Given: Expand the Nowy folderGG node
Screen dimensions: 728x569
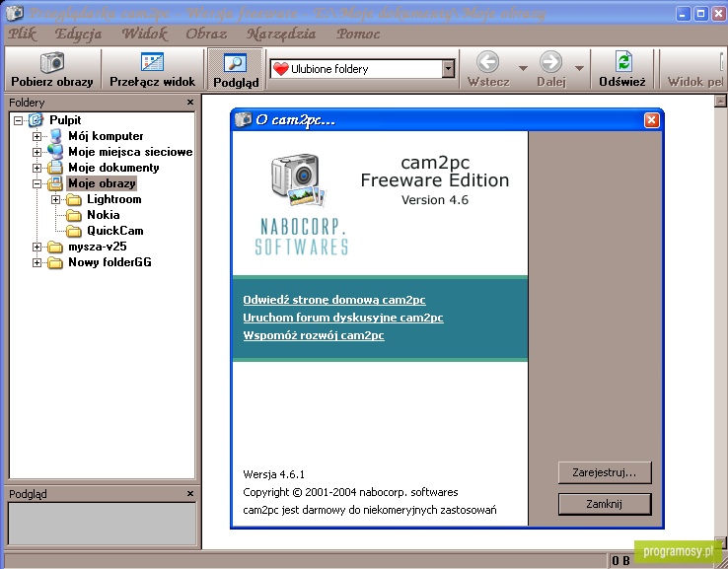Looking at the screenshot, I should click(36, 262).
